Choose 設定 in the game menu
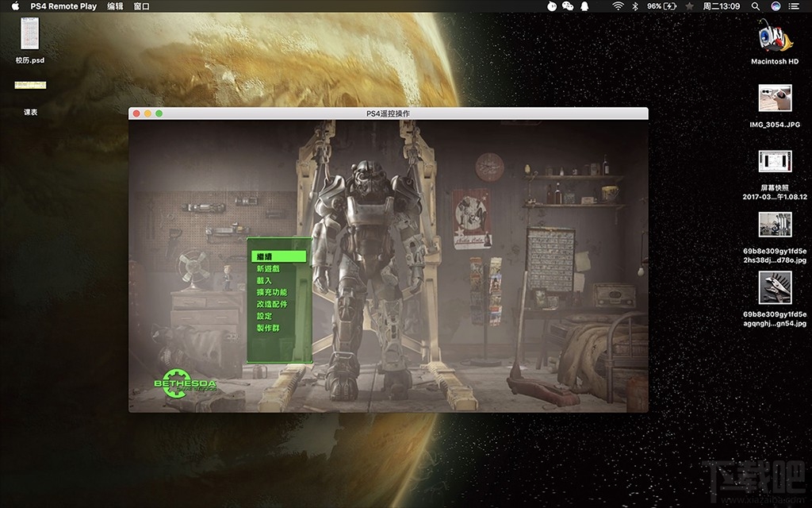This screenshot has width=812, height=508. point(264,316)
